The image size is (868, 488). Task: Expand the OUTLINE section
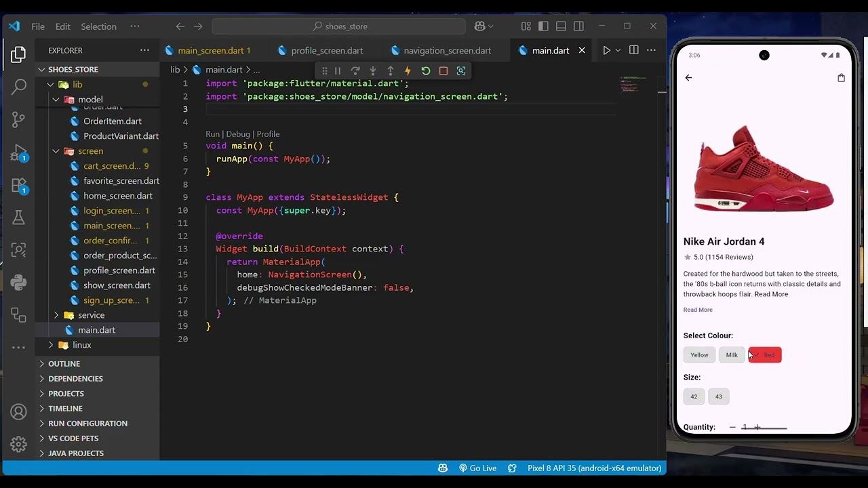coord(64,364)
